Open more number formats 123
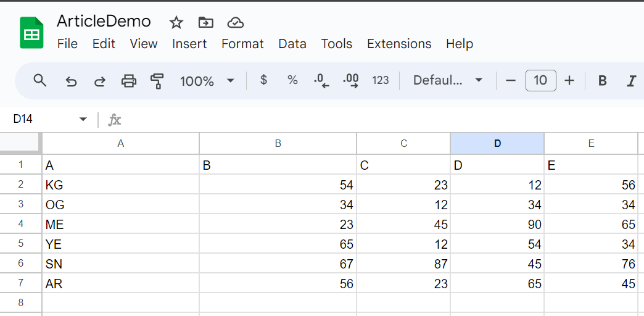The width and height of the screenshot is (644, 316). pyautogui.click(x=381, y=80)
